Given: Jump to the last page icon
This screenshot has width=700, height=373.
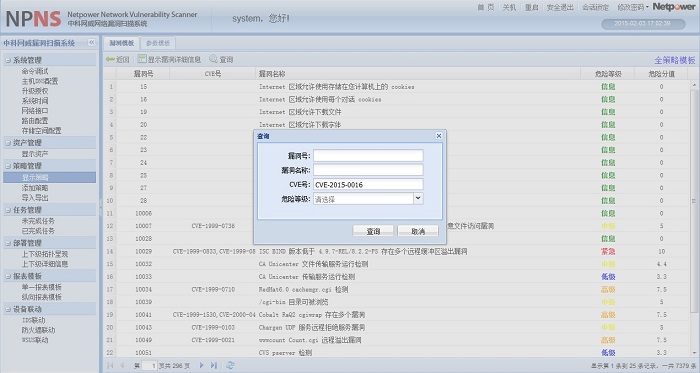Looking at the screenshot, I should 214,365.
